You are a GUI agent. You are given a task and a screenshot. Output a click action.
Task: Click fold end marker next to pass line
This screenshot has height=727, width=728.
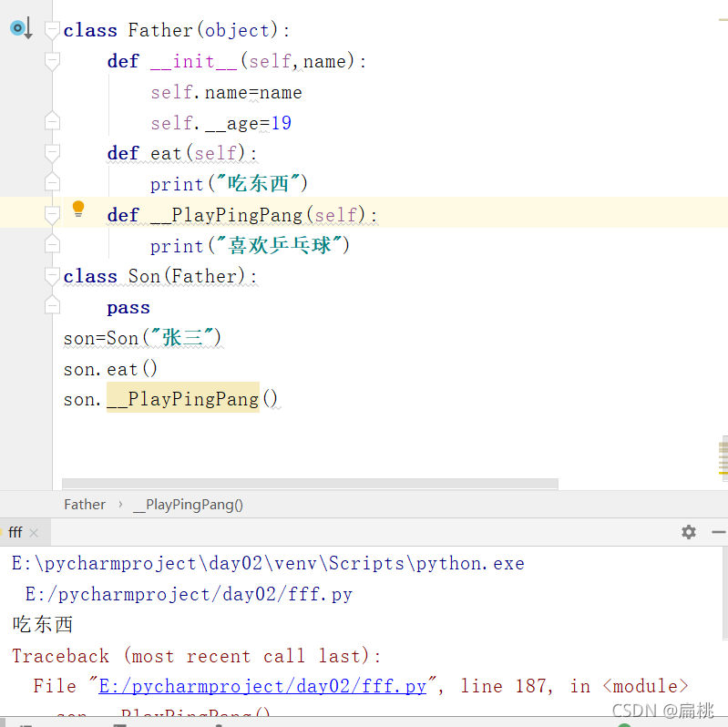[x=52, y=306]
